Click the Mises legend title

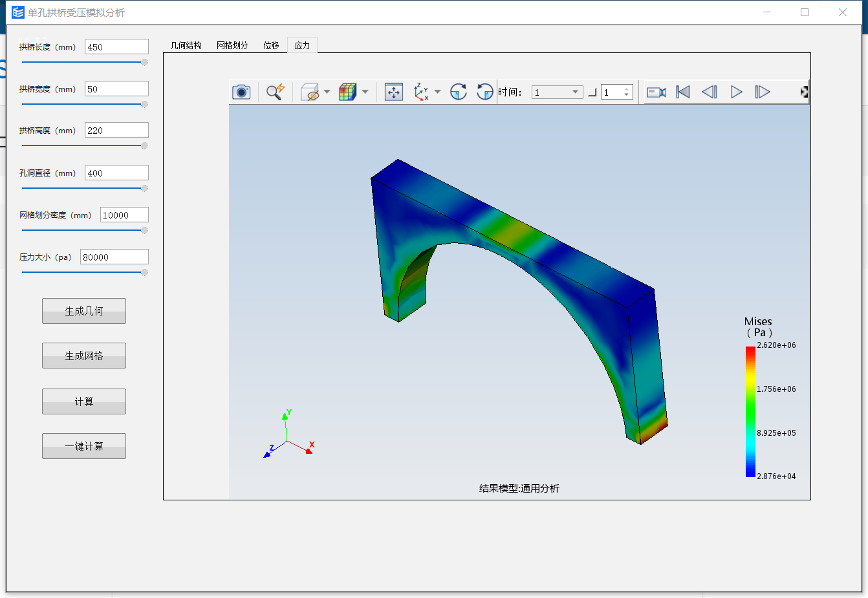pyautogui.click(x=758, y=326)
